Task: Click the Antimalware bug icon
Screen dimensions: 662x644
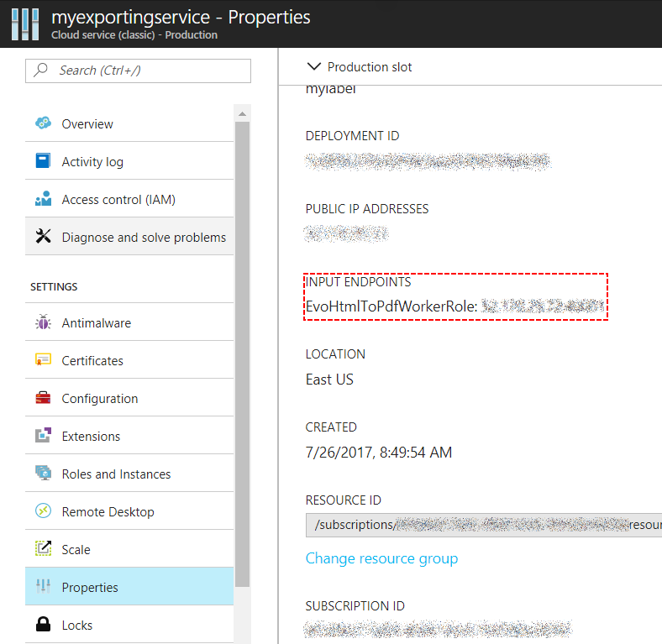Action: point(43,322)
